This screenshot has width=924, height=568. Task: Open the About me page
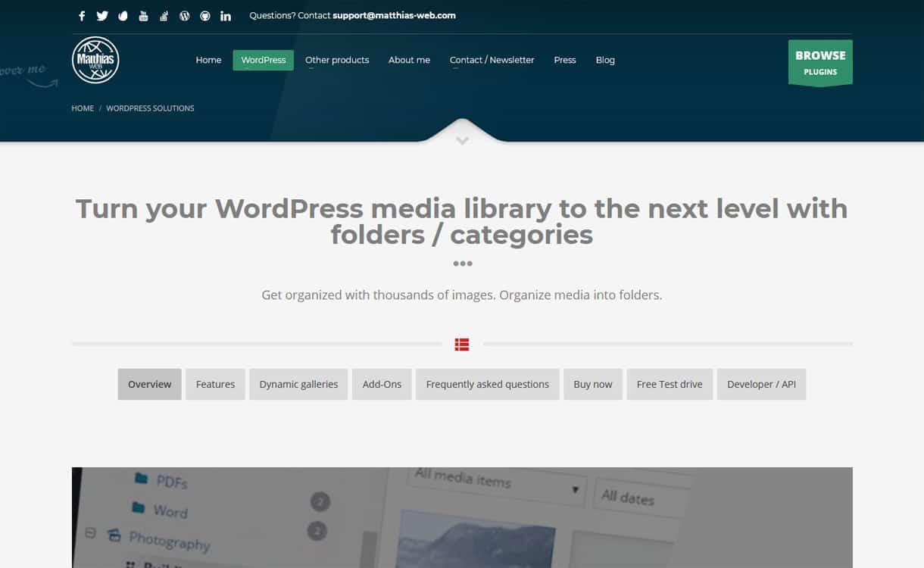pyautogui.click(x=409, y=60)
